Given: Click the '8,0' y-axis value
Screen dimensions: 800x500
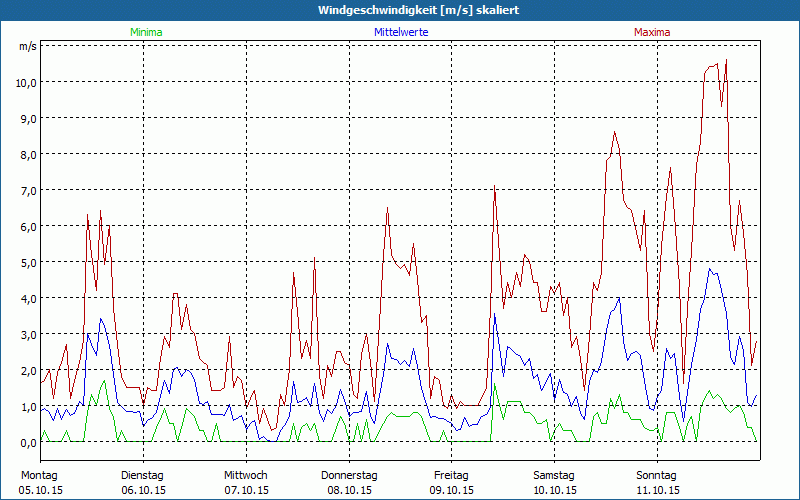Looking at the screenshot, I should click(29, 155).
